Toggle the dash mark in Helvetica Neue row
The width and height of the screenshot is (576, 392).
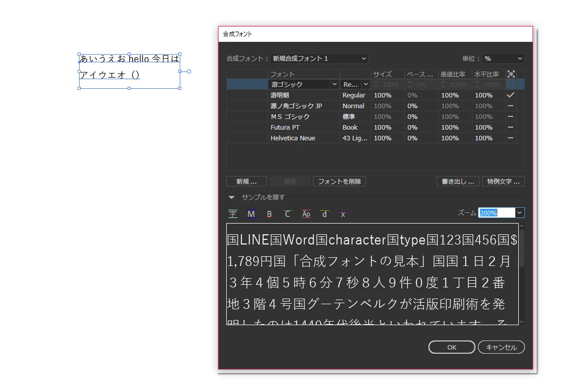511,138
